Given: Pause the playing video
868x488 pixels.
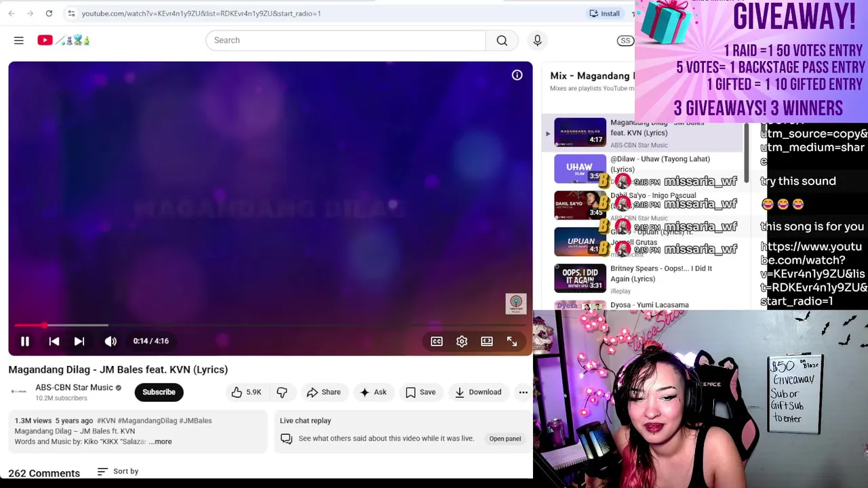Looking at the screenshot, I should [25, 342].
